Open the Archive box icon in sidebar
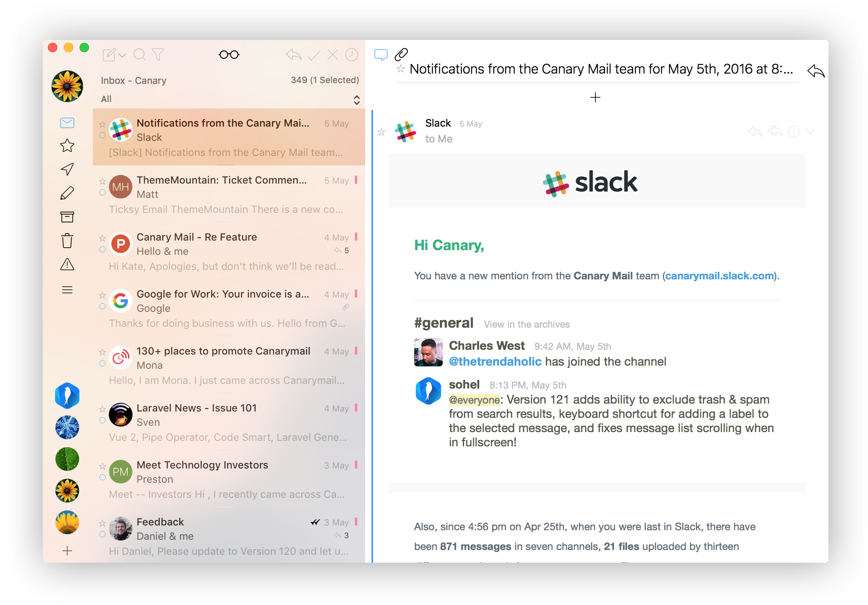 [x=67, y=217]
